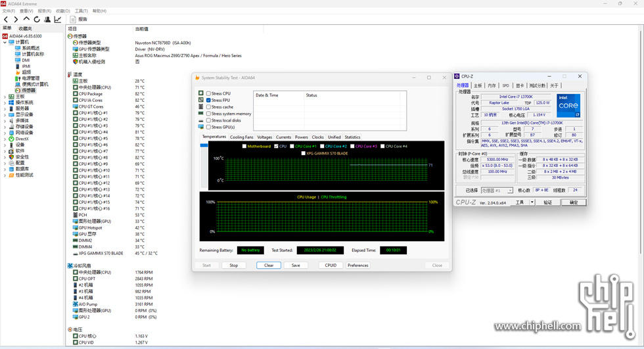Click the Back arrow in AIDA64 toolbar
The image size is (644, 349).
[x=6, y=20]
